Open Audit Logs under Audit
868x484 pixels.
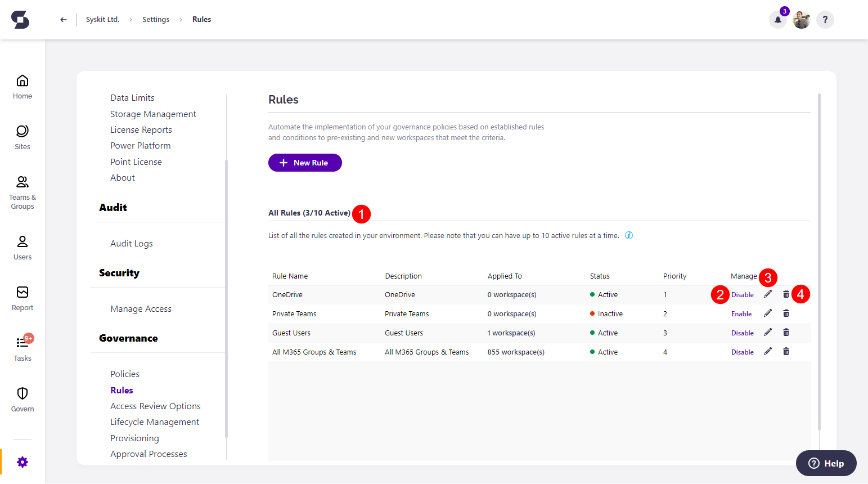131,243
